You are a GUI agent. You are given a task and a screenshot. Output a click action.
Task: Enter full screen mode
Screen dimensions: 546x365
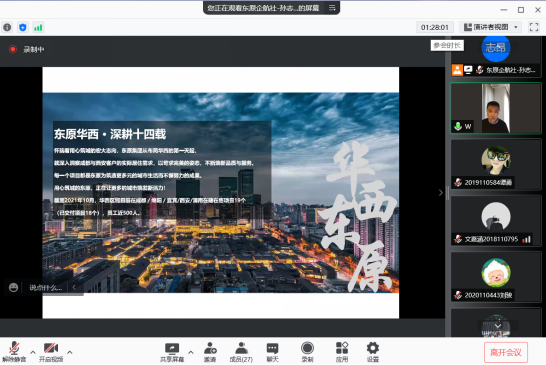534,27
